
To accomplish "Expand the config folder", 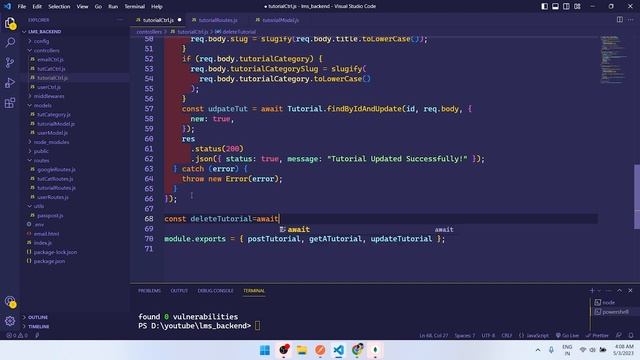I will point(40,41).
